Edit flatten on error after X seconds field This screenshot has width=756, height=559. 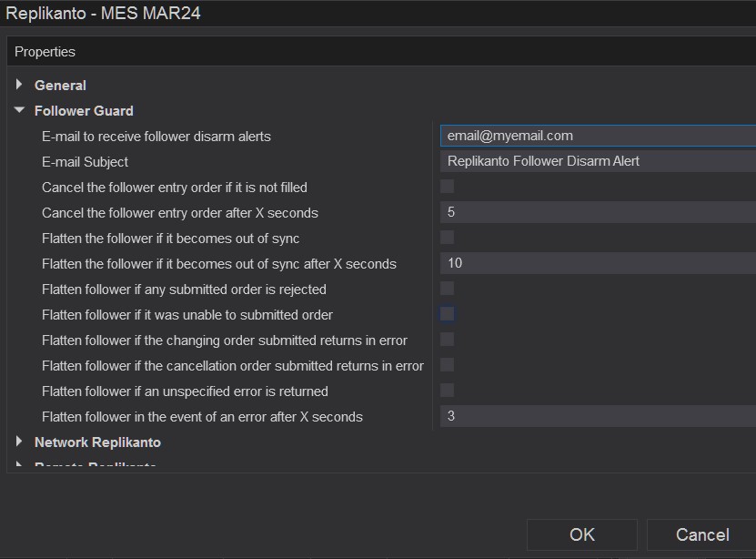pos(597,416)
